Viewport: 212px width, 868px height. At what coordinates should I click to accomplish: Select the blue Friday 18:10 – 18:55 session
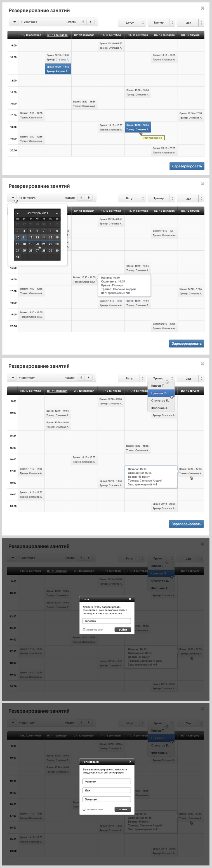tap(138, 127)
